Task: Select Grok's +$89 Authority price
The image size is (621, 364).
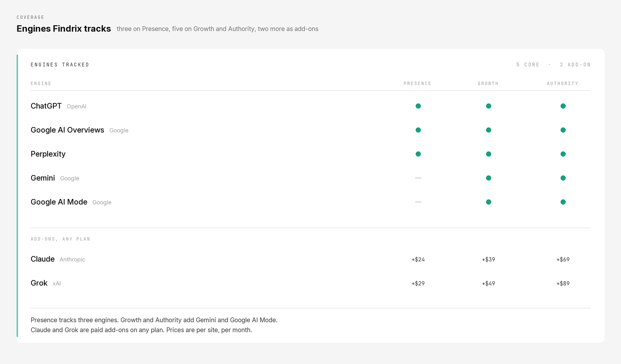Action: (x=563, y=283)
